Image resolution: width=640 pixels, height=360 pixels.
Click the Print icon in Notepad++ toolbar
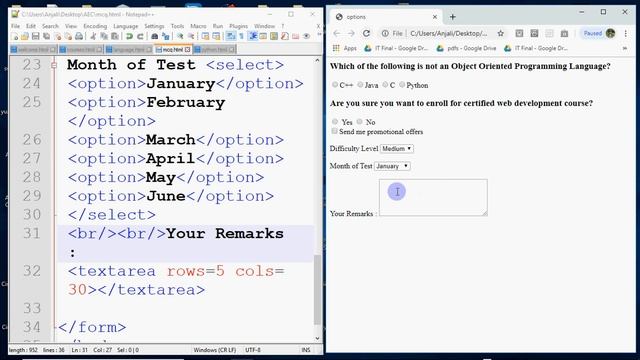click(x=79, y=37)
